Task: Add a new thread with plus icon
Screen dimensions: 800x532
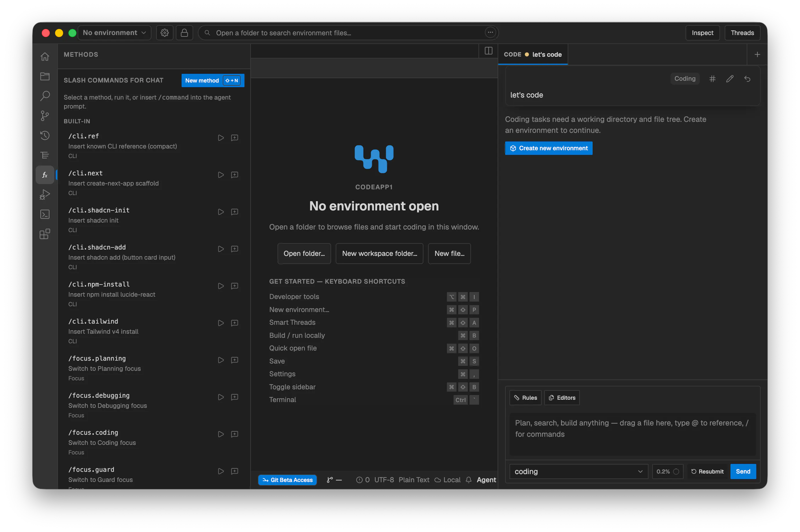Action: pyautogui.click(x=757, y=55)
